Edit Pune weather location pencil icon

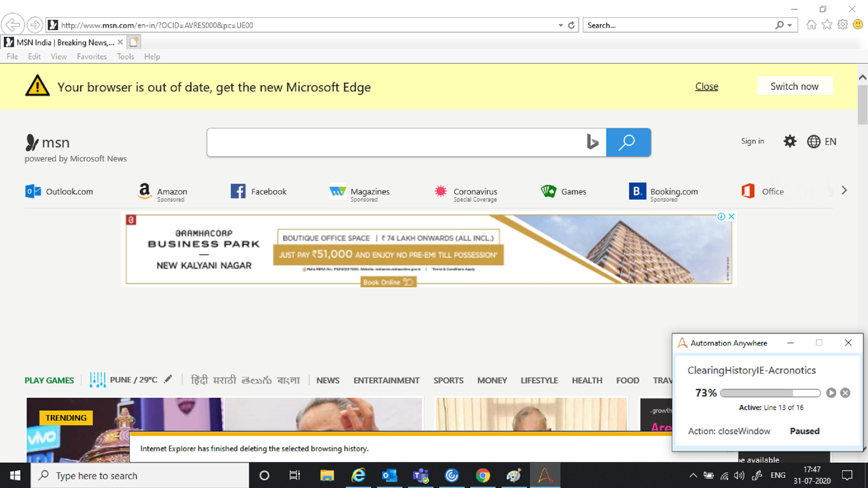pyautogui.click(x=168, y=379)
